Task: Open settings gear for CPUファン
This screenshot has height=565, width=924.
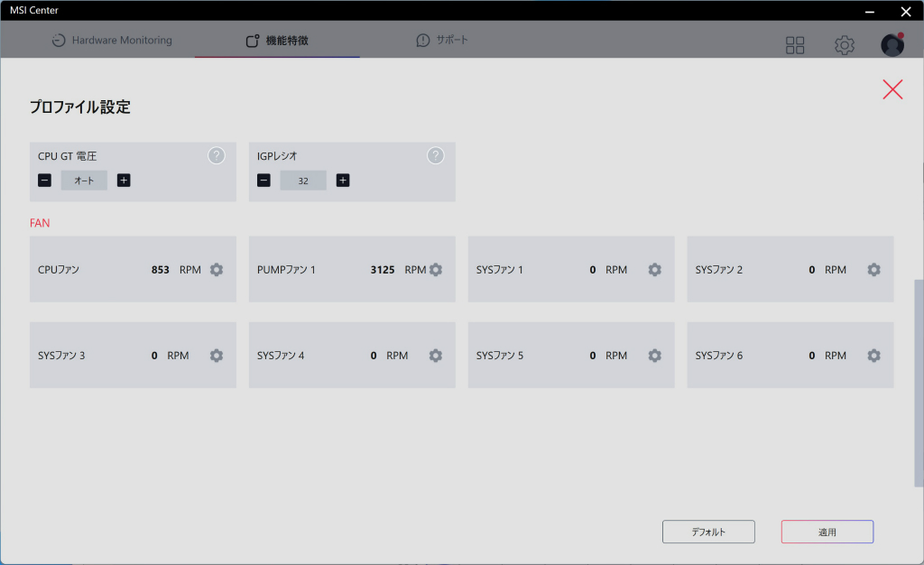Action: coord(217,269)
